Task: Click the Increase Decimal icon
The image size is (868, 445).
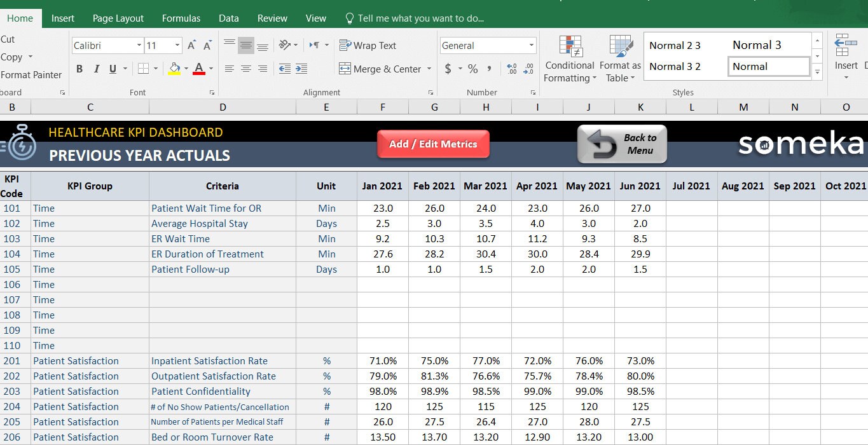Action: (513, 69)
